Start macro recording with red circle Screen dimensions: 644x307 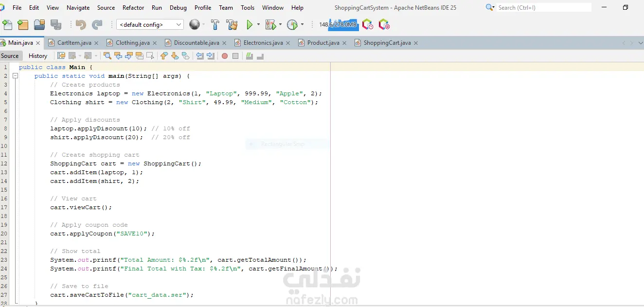[225, 56]
